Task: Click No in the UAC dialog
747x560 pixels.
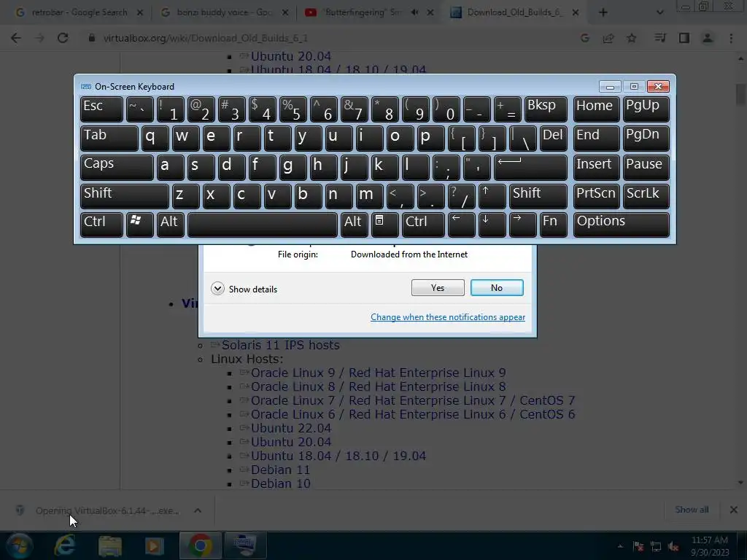Action: pos(497,287)
